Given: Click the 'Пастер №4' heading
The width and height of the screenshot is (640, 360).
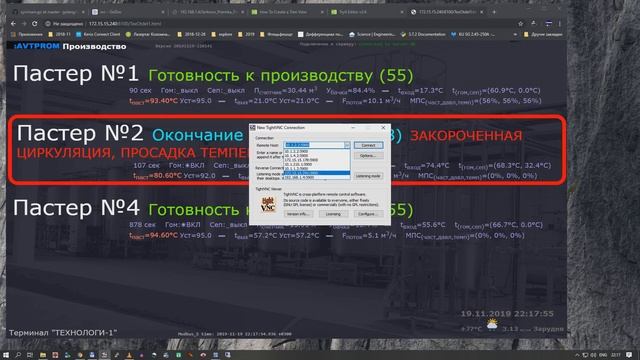Looking at the screenshot, I should tap(76, 208).
